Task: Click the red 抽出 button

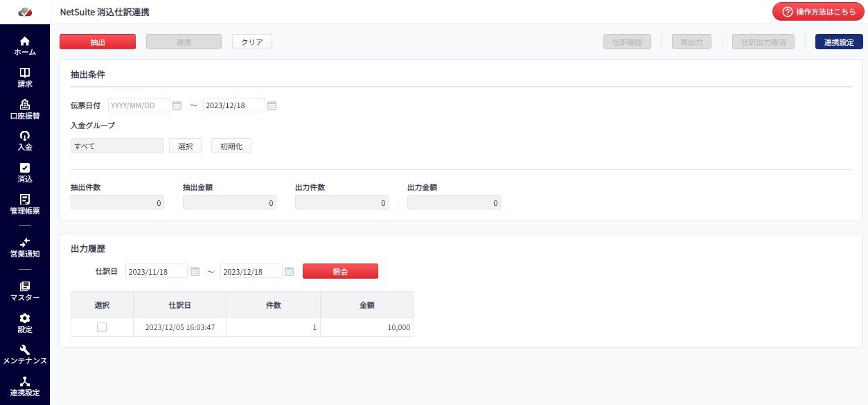Action: click(x=98, y=42)
